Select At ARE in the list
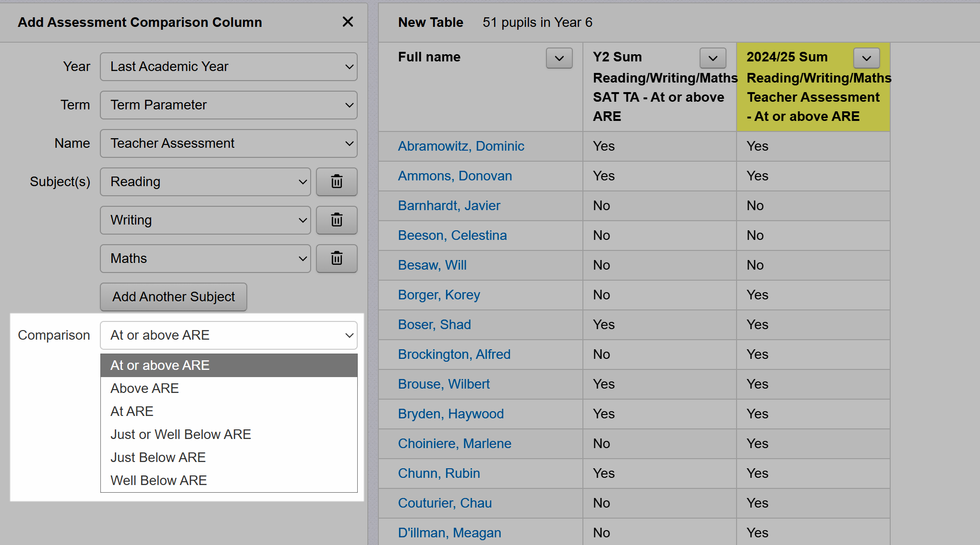This screenshot has width=980, height=545. pyautogui.click(x=132, y=411)
